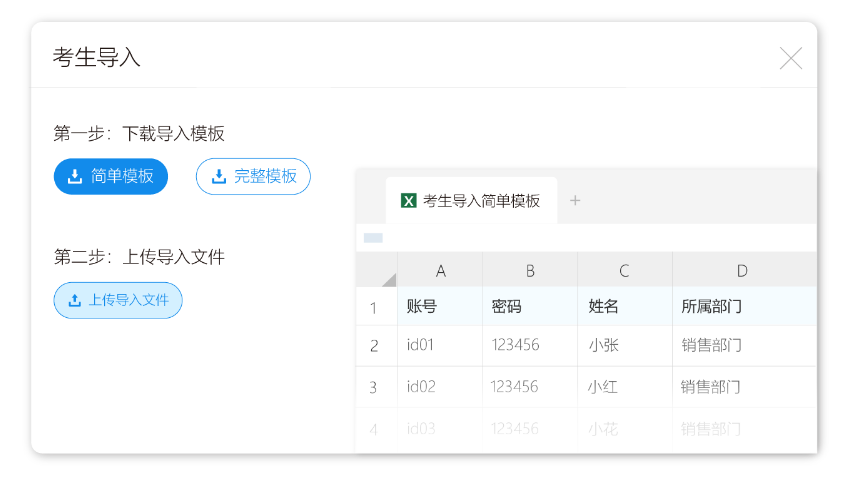Viewport: 856px width, 479px height.
Task: Download the 简单模板 template
Action: click(110, 176)
